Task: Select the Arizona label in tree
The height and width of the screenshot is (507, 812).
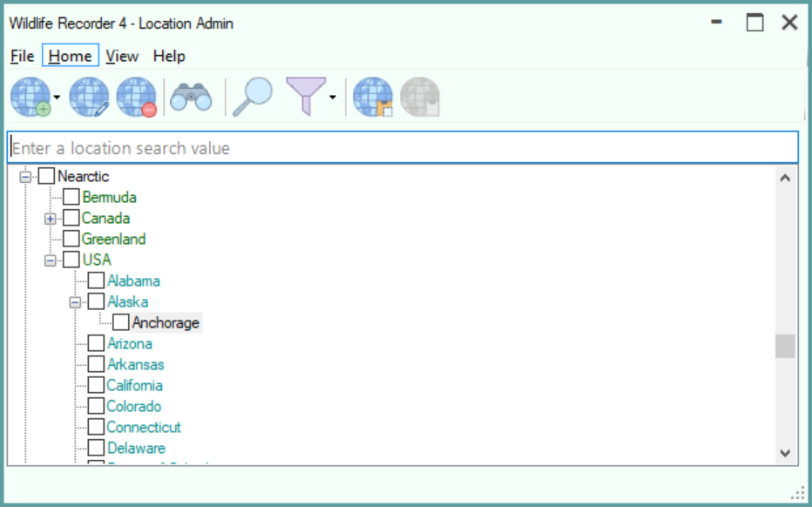Action: click(130, 343)
